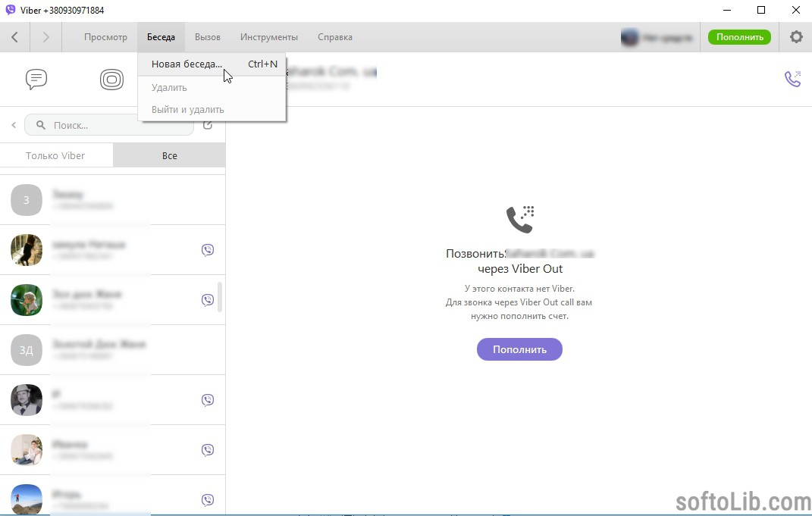
Task: Open the Вызов menu
Action: (x=208, y=37)
